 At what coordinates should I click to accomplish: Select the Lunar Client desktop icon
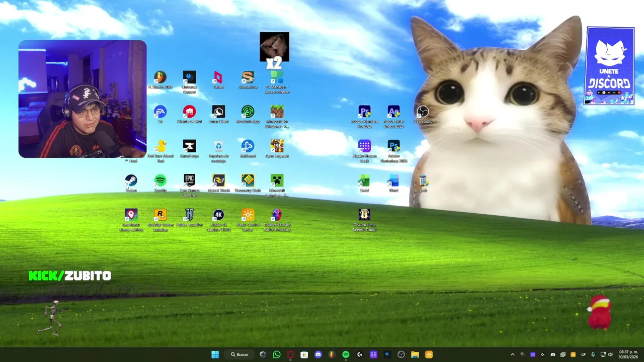[x=218, y=115]
